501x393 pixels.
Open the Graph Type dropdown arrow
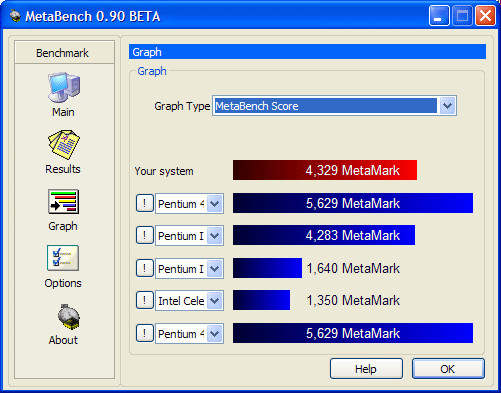[x=447, y=106]
